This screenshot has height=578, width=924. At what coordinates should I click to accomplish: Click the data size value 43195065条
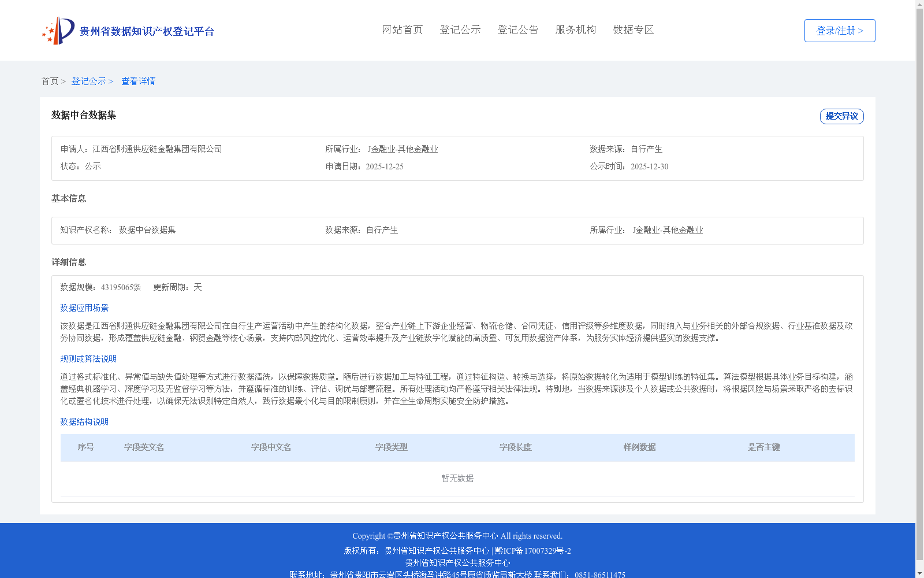[121, 287]
